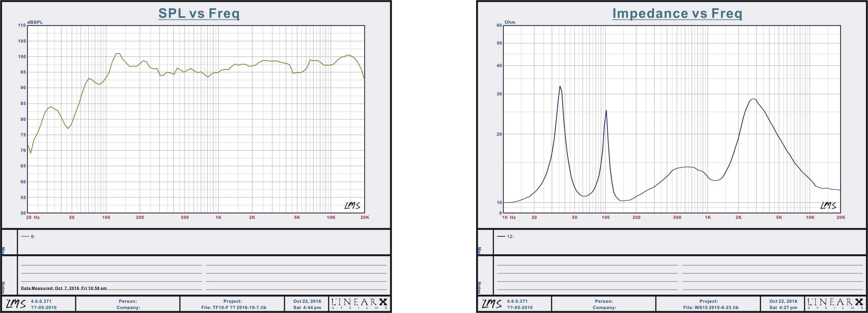Click the "Person:" field under the SPL chart

point(128,301)
